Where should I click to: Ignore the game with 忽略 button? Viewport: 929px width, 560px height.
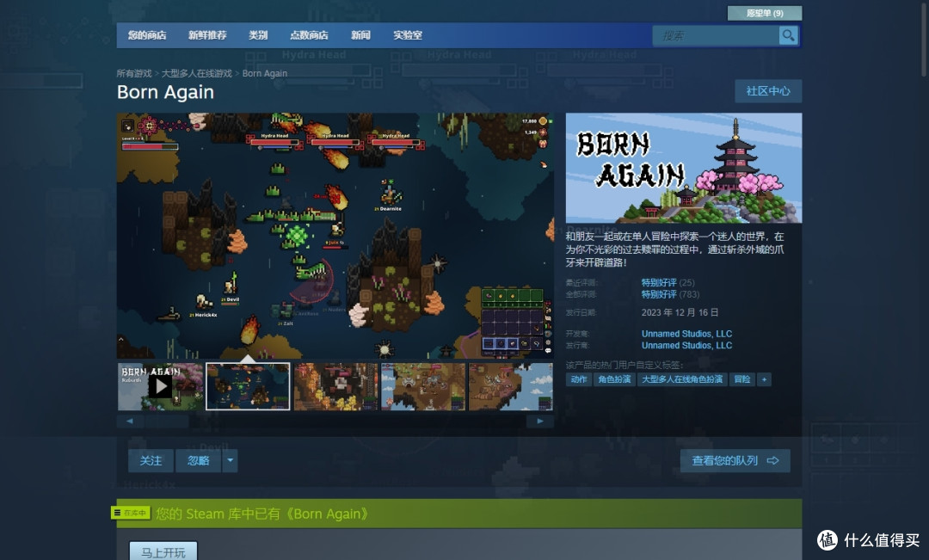pos(199,460)
